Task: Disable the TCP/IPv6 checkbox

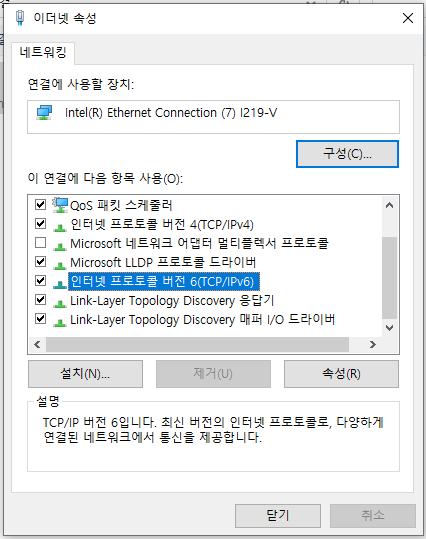Action: tap(41, 281)
